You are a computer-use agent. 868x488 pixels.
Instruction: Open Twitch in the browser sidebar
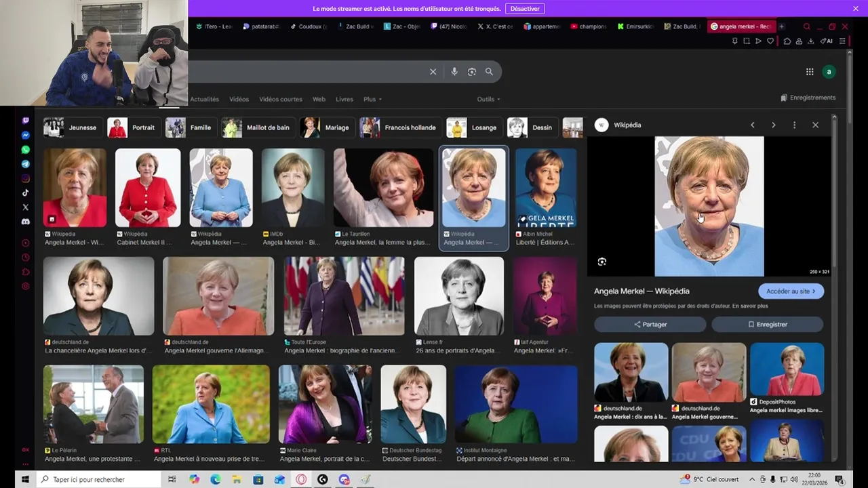pyautogui.click(x=25, y=121)
